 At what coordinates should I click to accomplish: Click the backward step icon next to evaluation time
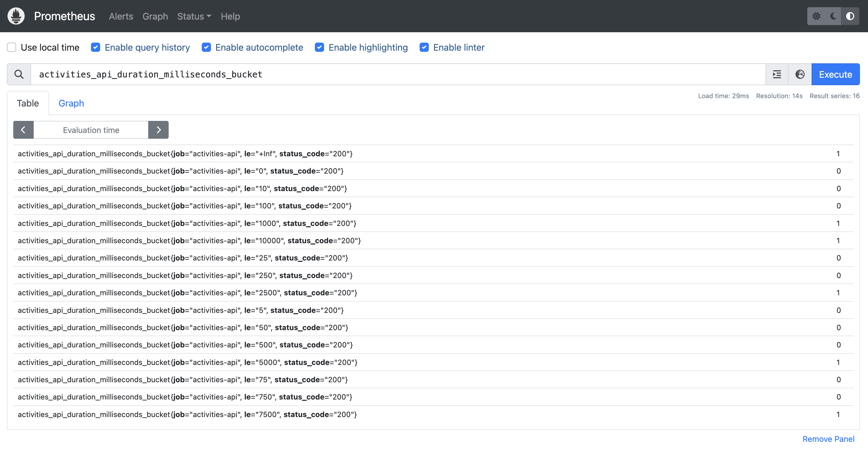pyautogui.click(x=24, y=130)
